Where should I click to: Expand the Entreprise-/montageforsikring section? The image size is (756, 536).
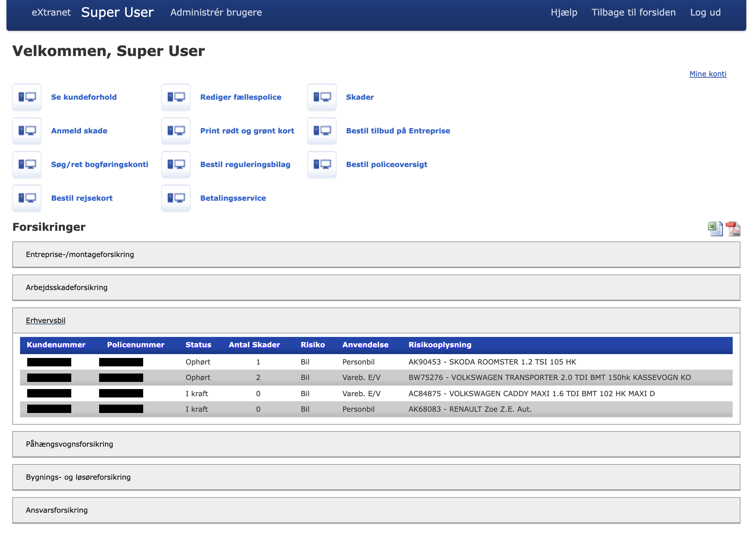tap(80, 254)
